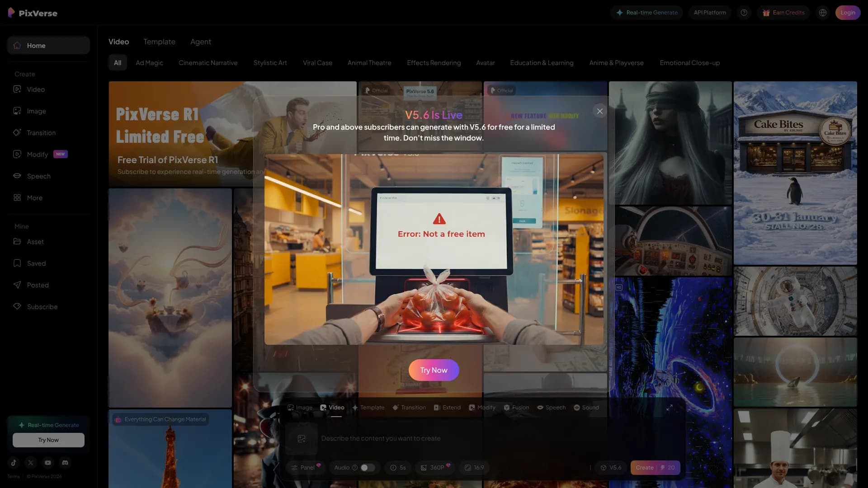The width and height of the screenshot is (868, 488).
Task: Click the Create button costing 20 credits
Action: (655, 468)
